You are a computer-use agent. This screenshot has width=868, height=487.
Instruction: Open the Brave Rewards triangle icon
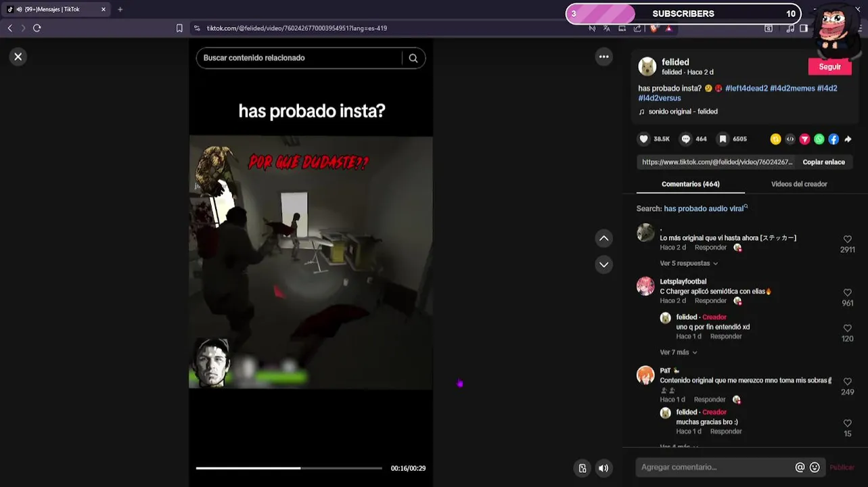(x=668, y=28)
